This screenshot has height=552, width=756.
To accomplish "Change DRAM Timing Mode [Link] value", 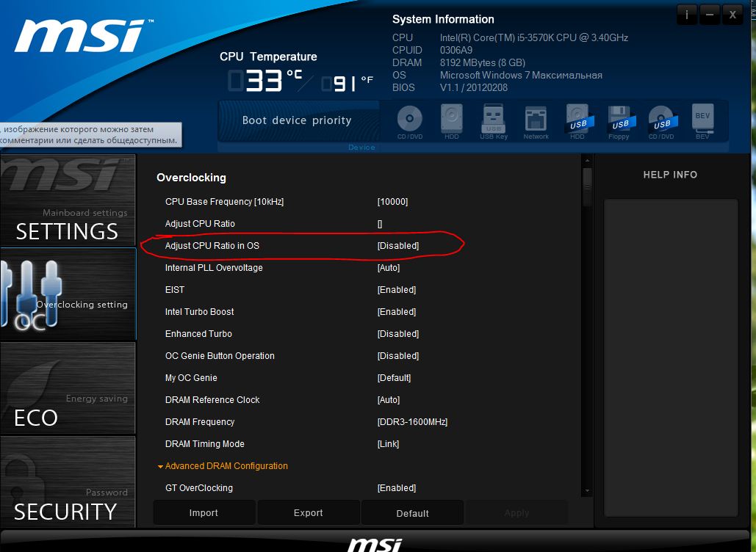I will 388,444.
